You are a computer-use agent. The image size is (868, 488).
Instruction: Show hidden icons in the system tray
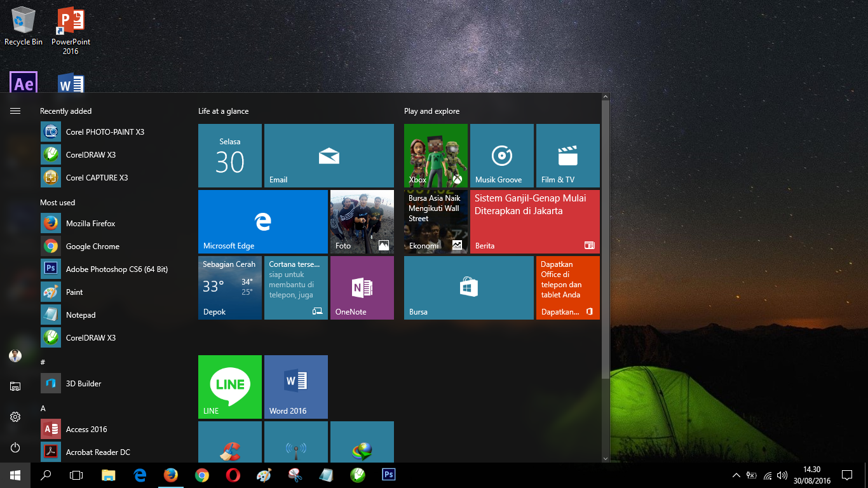[736, 475]
